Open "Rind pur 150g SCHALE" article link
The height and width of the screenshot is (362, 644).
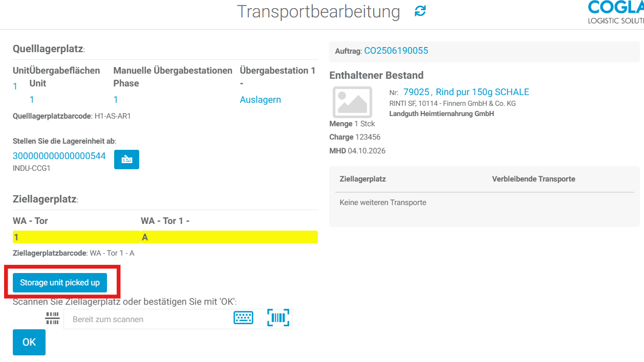[x=482, y=92]
